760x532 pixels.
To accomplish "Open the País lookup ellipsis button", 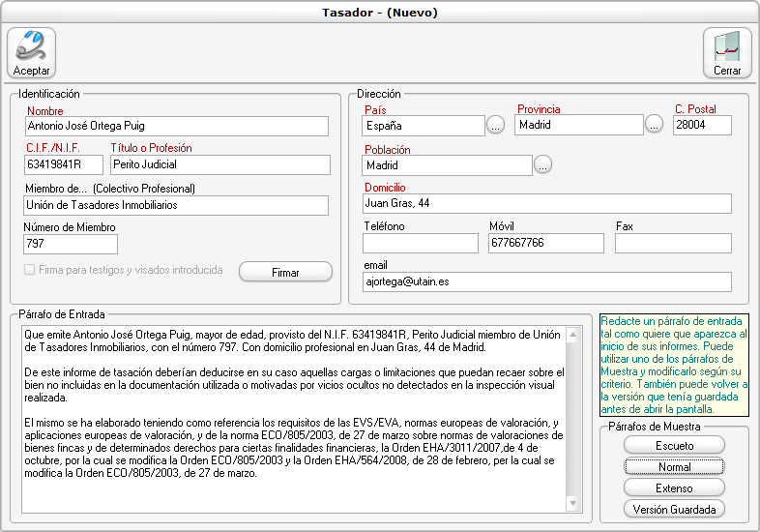I will pyautogui.click(x=495, y=125).
